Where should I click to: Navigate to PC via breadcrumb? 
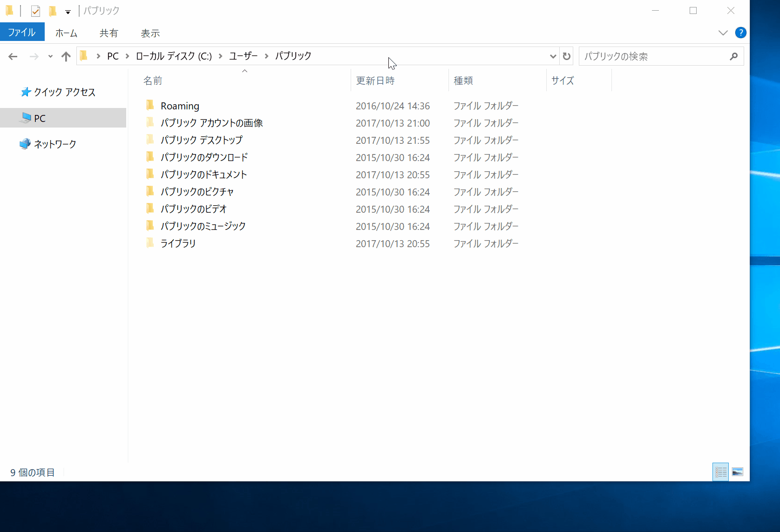tap(112, 55)
